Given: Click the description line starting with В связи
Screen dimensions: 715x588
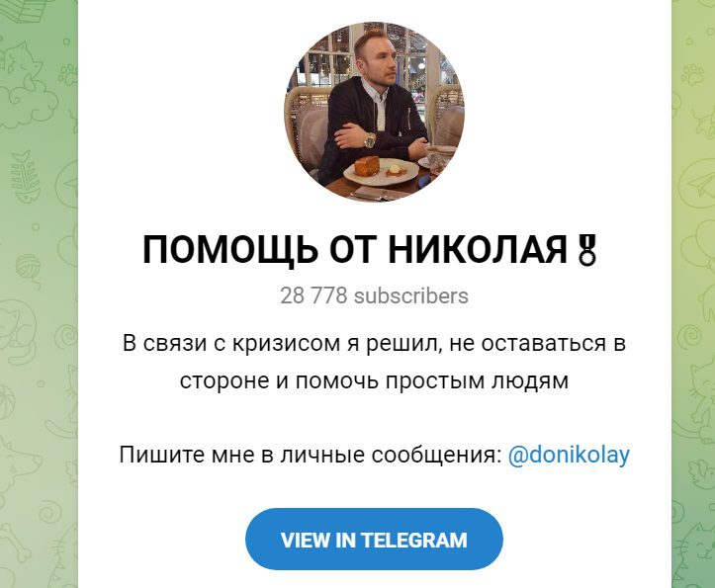Looking at the screenshot, I should tap(375, 343).
